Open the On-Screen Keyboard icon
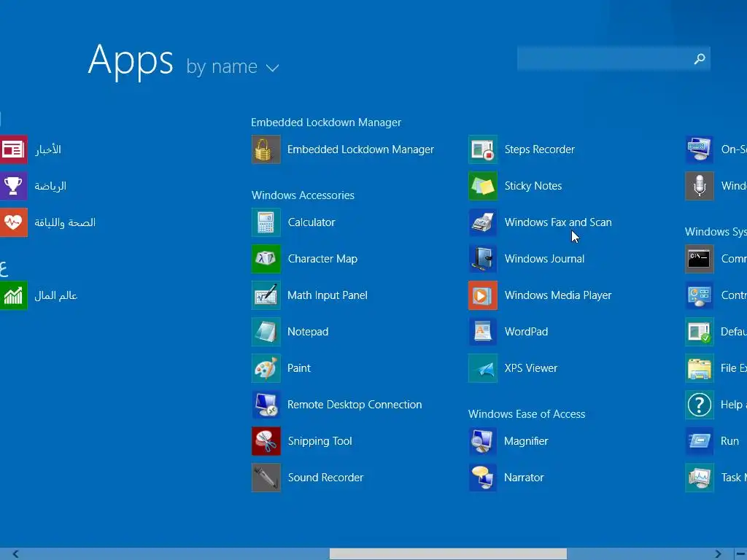The image size is (747, 560). coord(700,149)
